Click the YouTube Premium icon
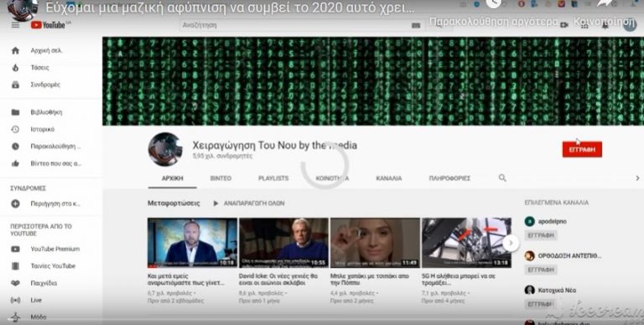This screenshot has width=644, height=325. pyautogui.click(x=15, y=249)
